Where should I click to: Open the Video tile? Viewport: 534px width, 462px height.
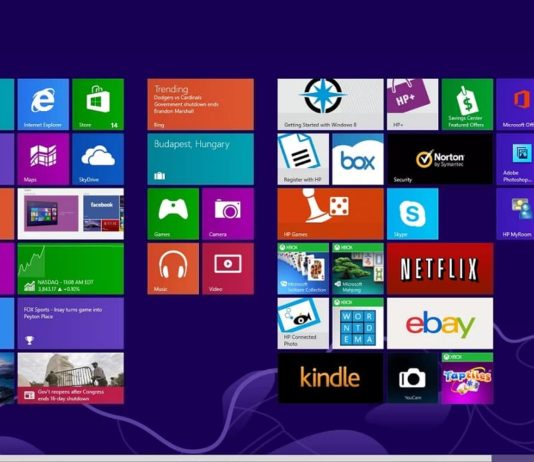point(228,269)
